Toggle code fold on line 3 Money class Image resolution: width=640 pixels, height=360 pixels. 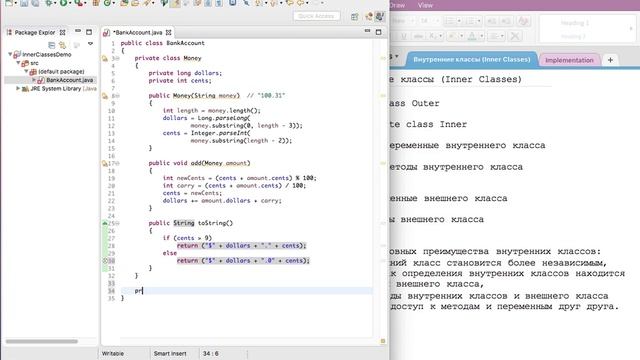coord(118,58)
